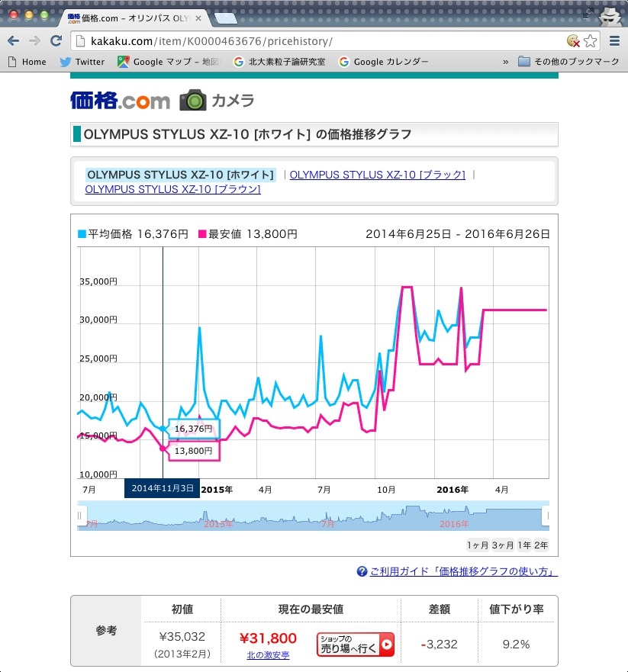This screenshot has width=628, height=672.
Task: Reload the page with the refresh icon
Action: (56, 40)
